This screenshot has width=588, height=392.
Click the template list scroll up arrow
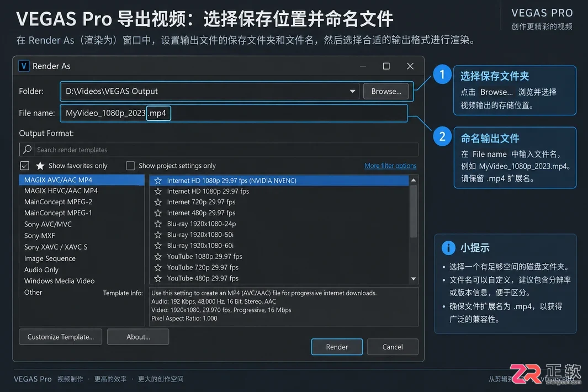[x=413, y=181]
